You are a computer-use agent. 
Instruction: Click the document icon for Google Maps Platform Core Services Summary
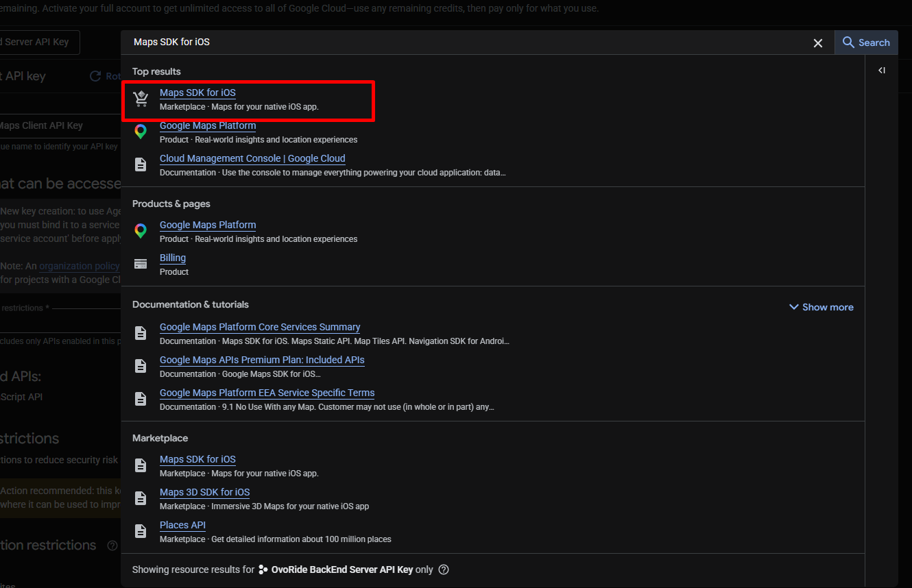point(141,333)
